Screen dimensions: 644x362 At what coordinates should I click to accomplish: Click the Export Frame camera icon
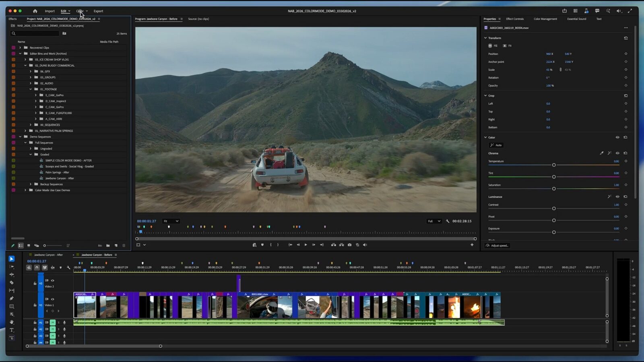(x=349, y=245)
